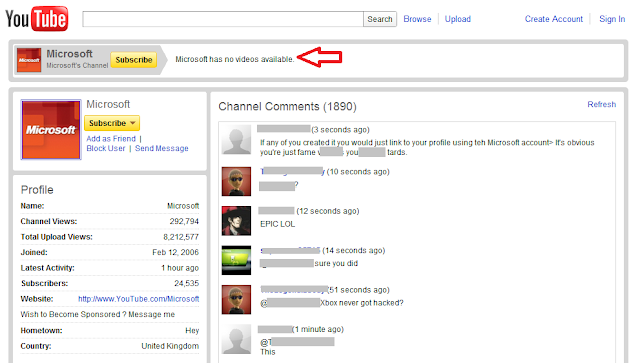This screenshot has width=640, height=363.
Task: Click the Subscribe button in the channel banner
Action: point(134,60)
